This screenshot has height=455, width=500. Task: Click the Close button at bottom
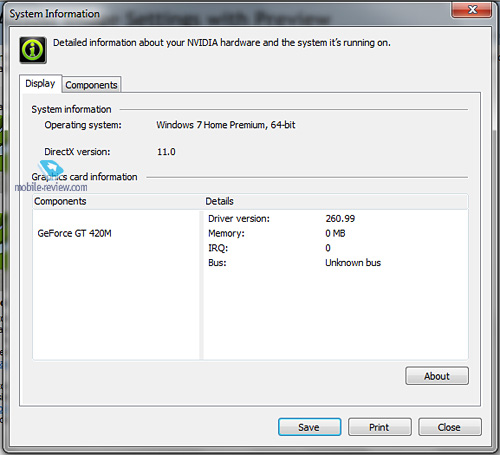[x=449, y=427]
